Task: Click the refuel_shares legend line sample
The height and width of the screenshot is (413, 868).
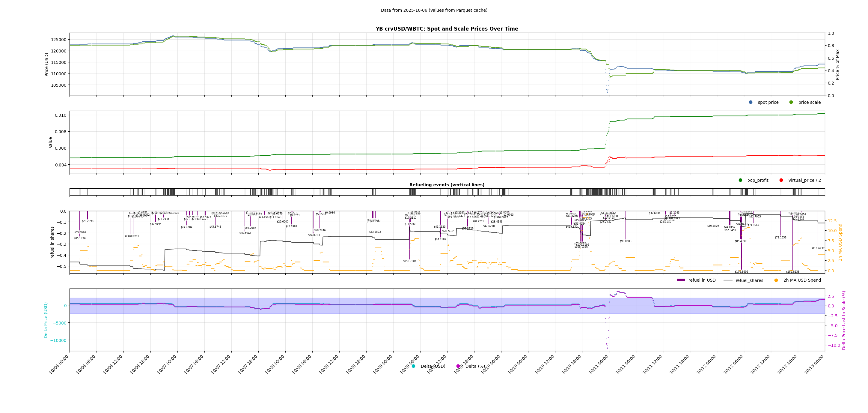Action: point(728,280)
